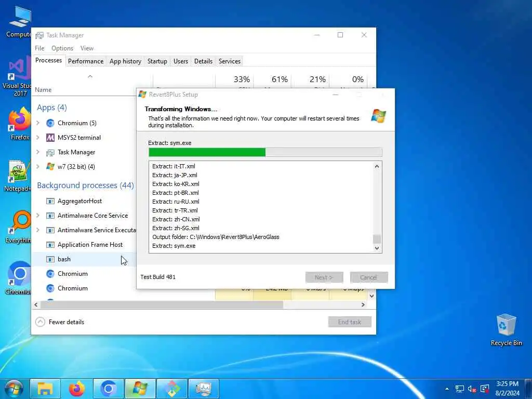Select the Application Frame Host process

pyautogui.click(x=85, y=245)
